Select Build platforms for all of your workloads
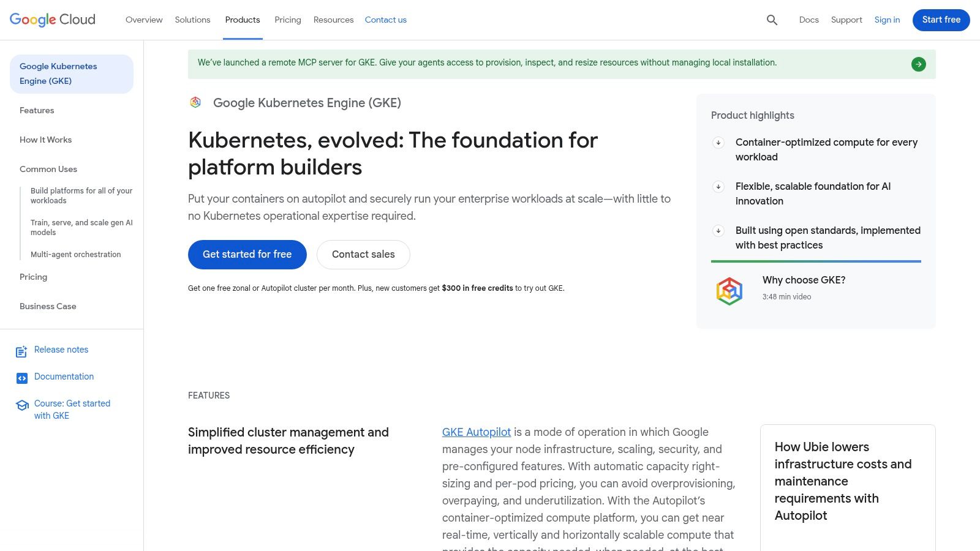The height and width of the screenshot is (551, 980). (x=81, y=196)
